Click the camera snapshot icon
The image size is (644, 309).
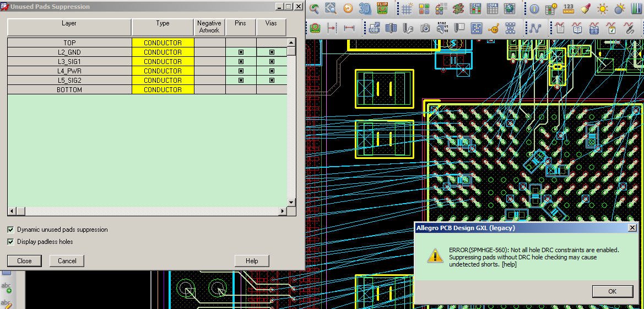(x=425, y=28)
